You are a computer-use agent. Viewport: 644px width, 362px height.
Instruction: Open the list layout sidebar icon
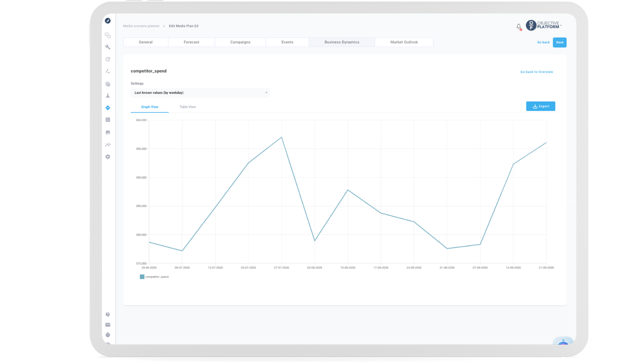coord(108,120)
